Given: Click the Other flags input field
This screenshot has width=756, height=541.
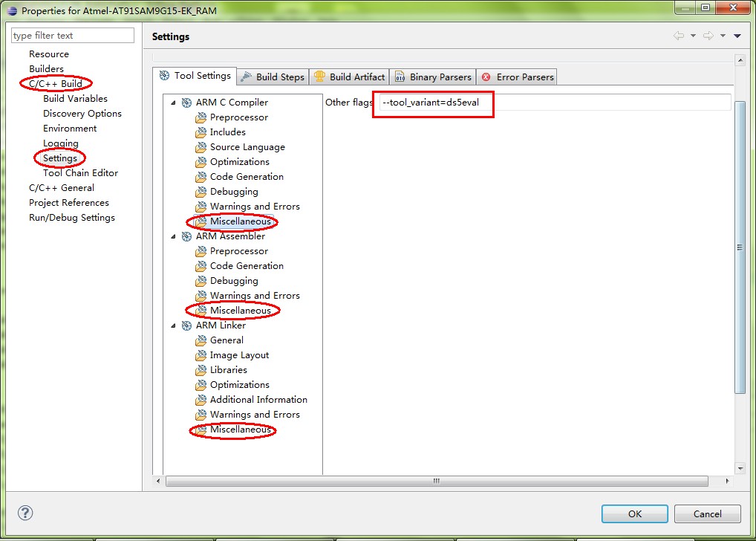Looking at the screenshot, I should pos(555,103).
